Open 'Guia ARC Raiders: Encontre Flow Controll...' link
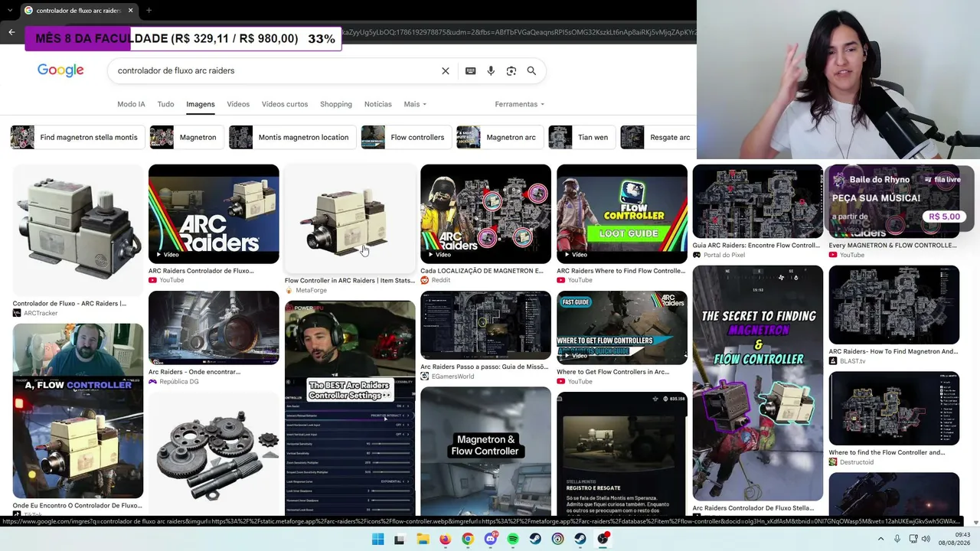The image size is (980, 551). [756, 246]
